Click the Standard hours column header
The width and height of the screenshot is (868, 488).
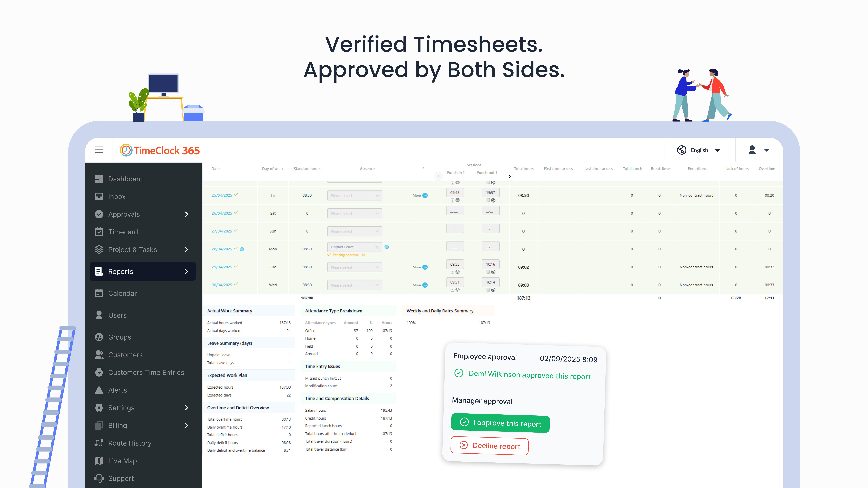click(307, 169)
